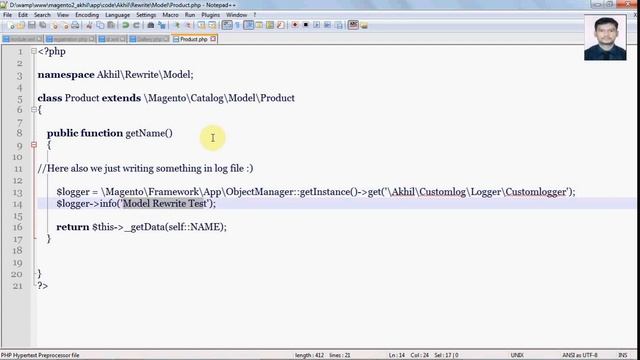Click the Print toolbar icon

(x=75, y=25)
